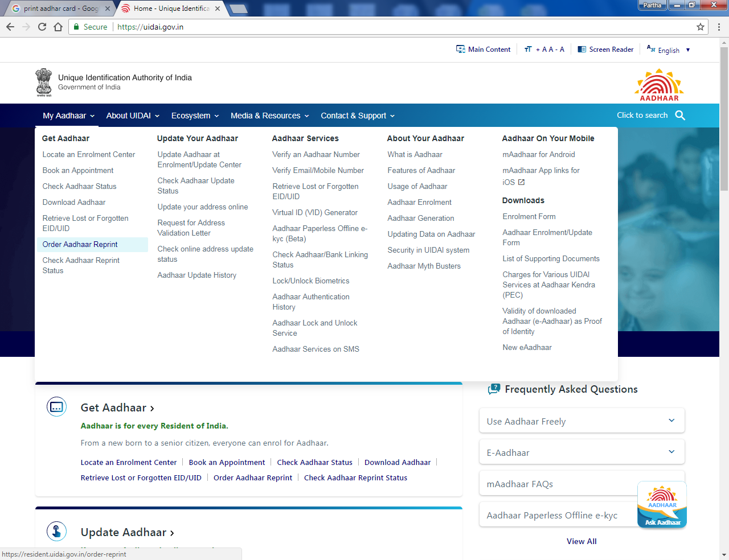Expand the E-Aadhaar FAQ
729x560 pixels.
point(582,452)
